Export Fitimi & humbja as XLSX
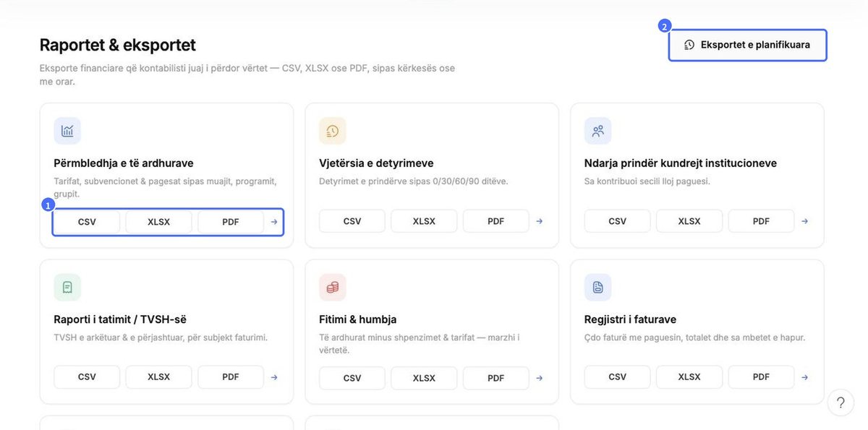 coord(424,378)
